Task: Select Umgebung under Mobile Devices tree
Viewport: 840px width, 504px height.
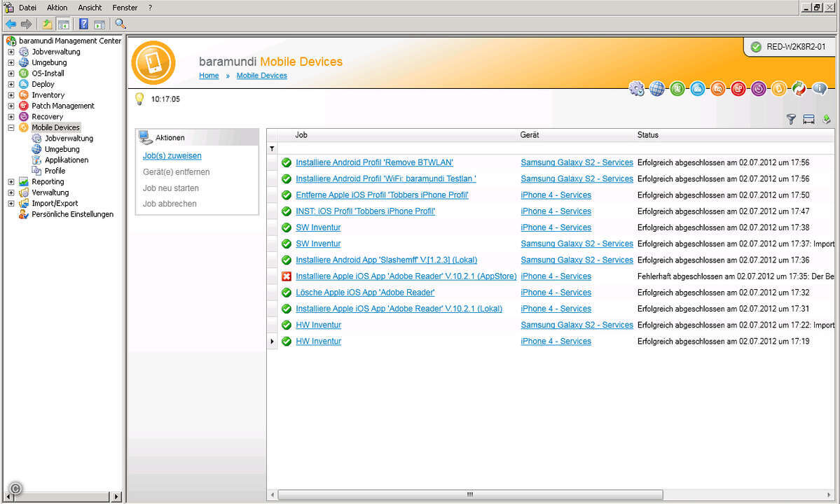Action: [x=62, y=149]
